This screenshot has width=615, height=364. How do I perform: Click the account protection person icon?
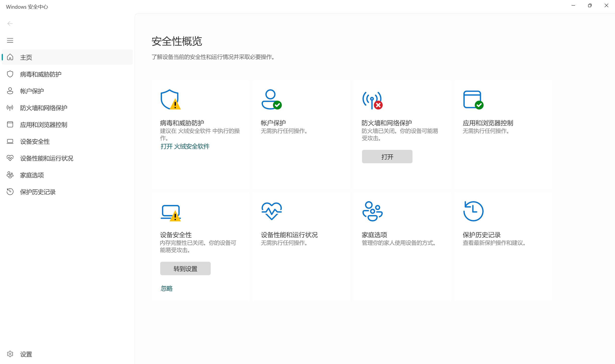[271, 99]
